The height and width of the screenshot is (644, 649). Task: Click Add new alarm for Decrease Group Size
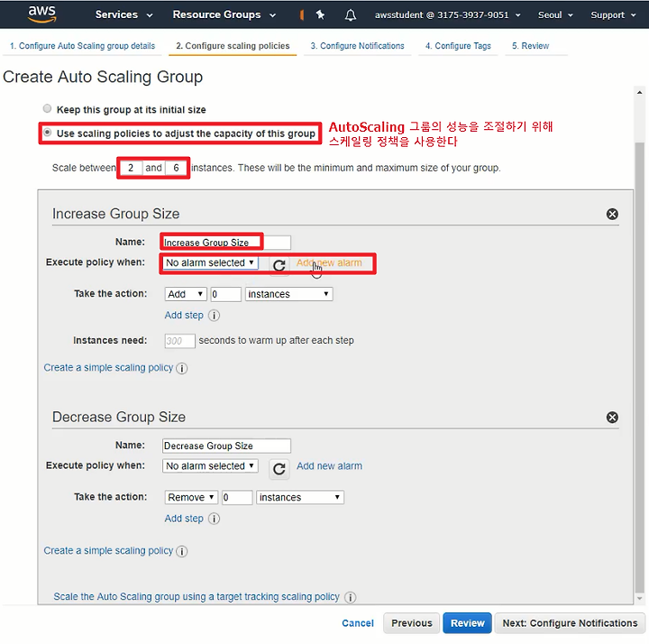click(x=329, y=466)
